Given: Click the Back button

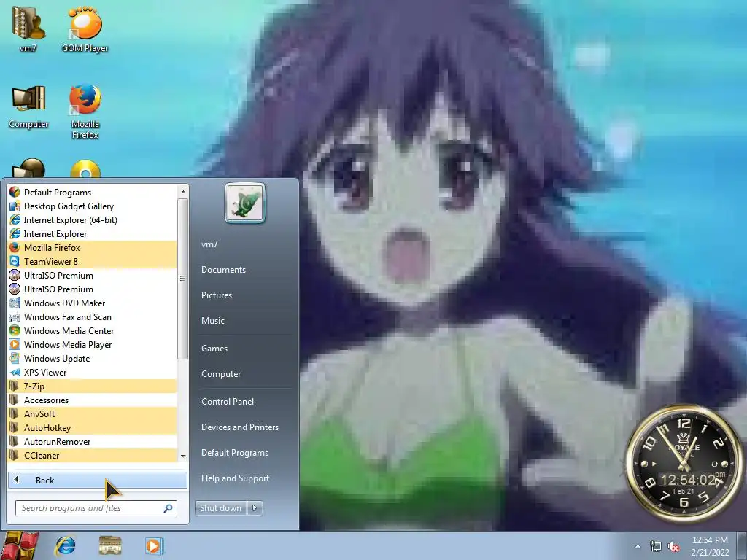Looking at the screenshot, I should click(x=98, y=480).
